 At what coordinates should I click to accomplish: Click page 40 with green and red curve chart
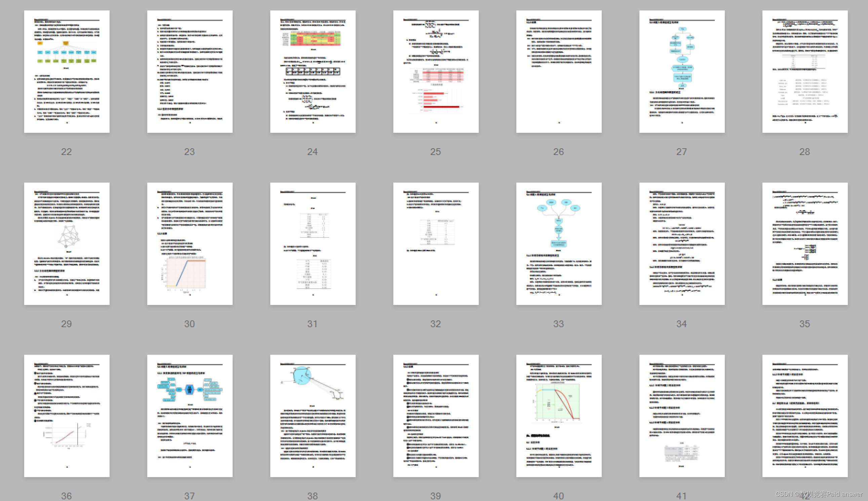coord(559,416)
